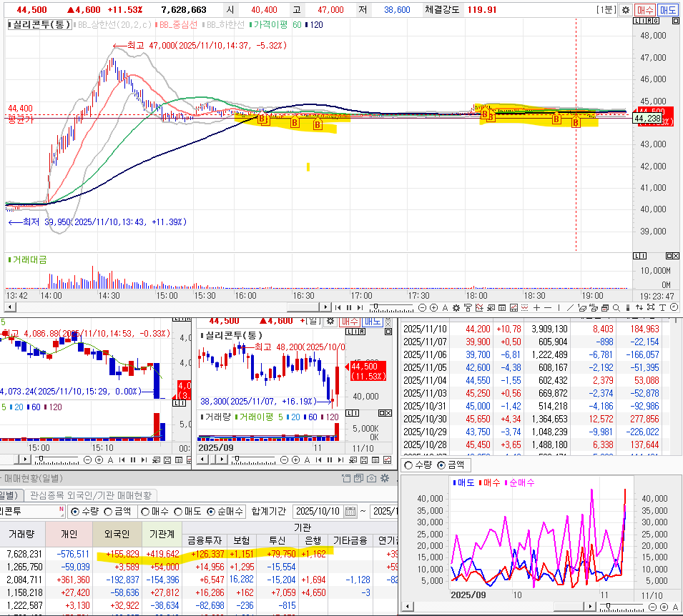Click the 'G' toggle on main price chart

pyautogui.click(x=656, y=21)
